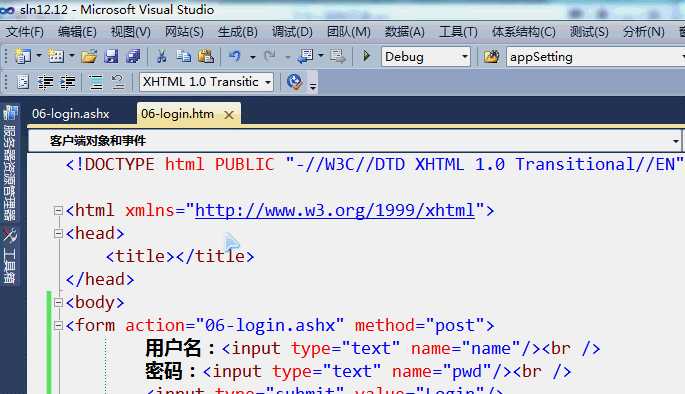This screenshot has width=685, height=394.
Task: Start debugging with the green play icon
Action: [367, 56]
